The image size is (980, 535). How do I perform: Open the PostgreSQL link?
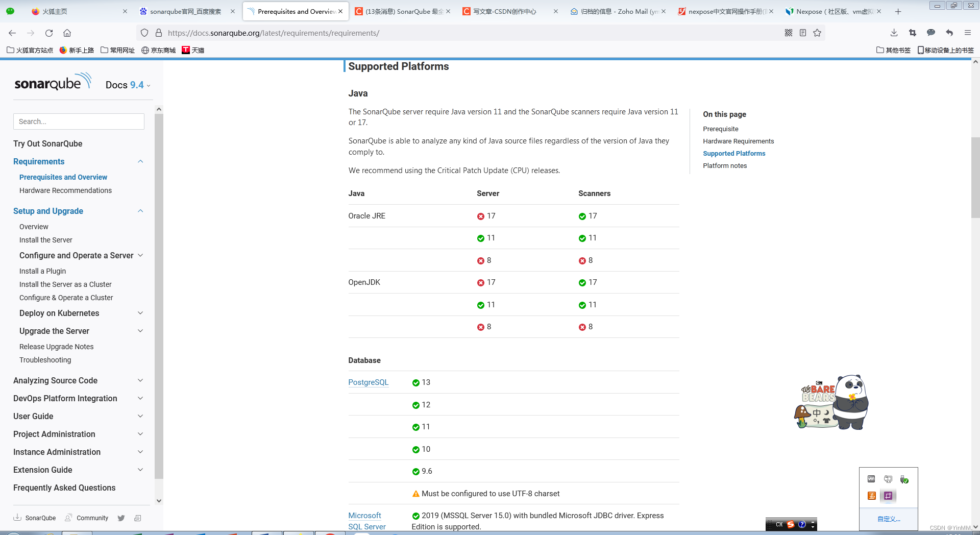coord(368,382)
